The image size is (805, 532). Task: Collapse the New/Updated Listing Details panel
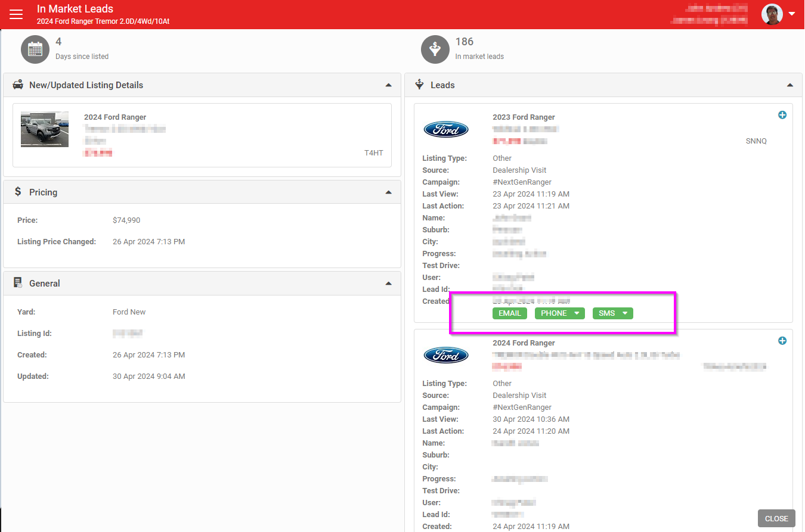(x=389, y=85)
